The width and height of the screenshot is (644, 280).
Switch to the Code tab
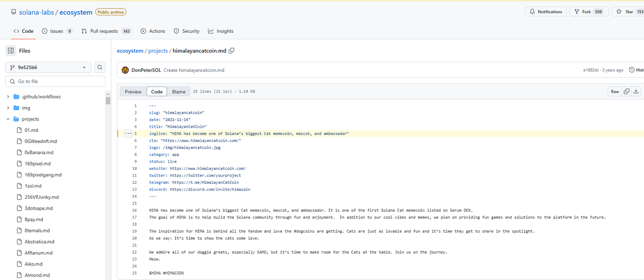pos(23,31)
